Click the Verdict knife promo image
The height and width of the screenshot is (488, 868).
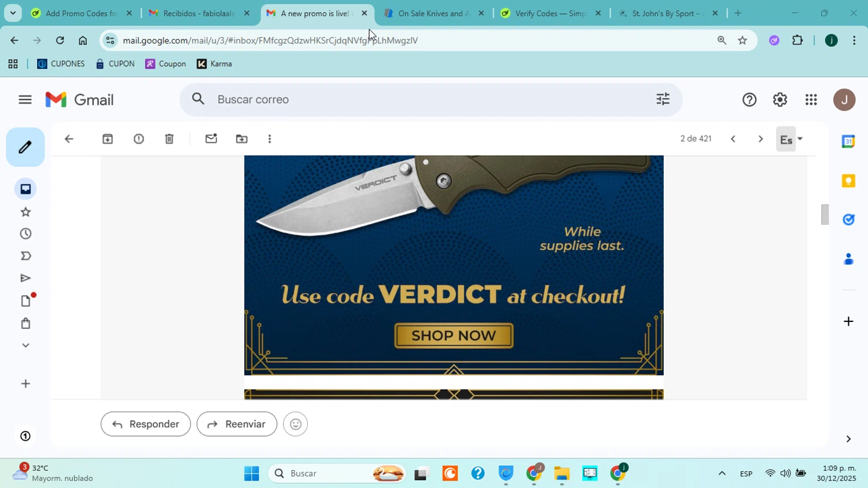coord(454,265)
